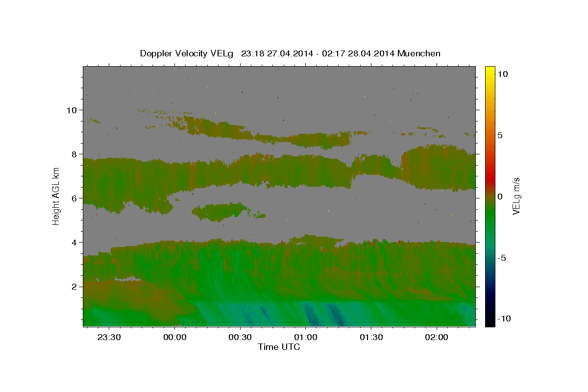Viewport: 588px width, 392px height.
Task: Click the '00:00' time tick label
Action: click(174, 338)
